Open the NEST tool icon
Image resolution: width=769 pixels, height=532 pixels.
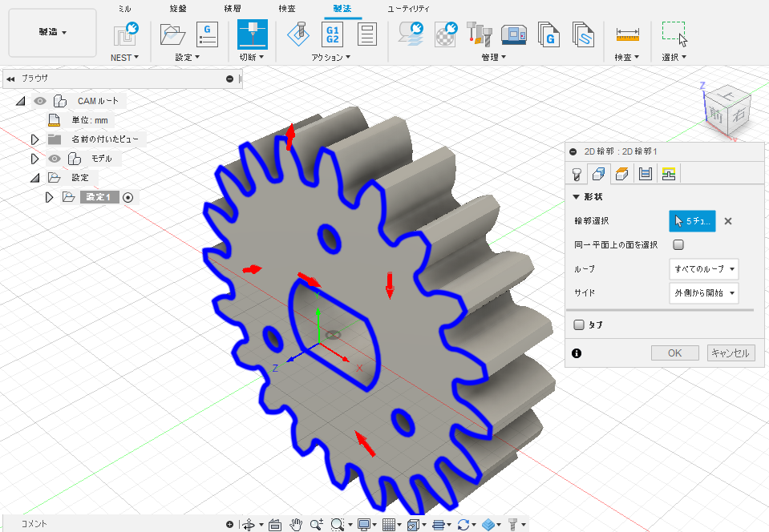tap(125, 34)
